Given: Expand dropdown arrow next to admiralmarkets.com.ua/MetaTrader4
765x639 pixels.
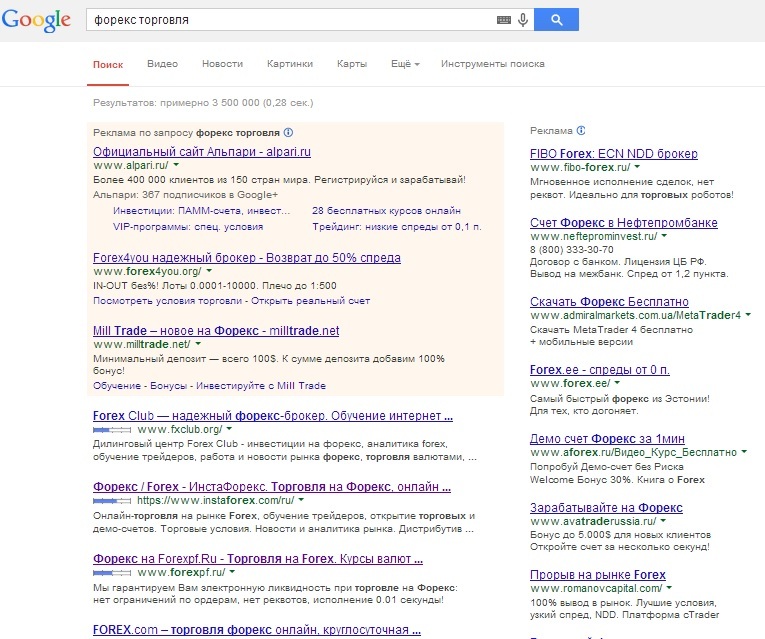Looking at the screenshot, I should click(x=748, y=315).
